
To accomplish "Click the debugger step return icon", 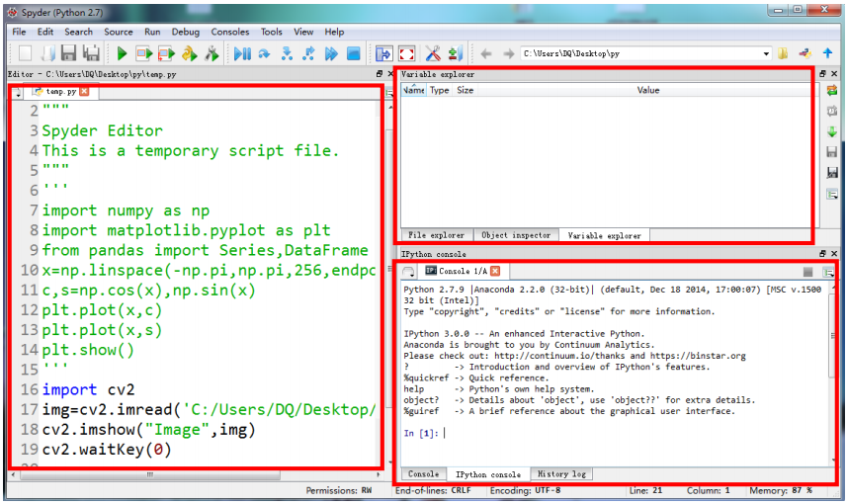I will 309,53.
